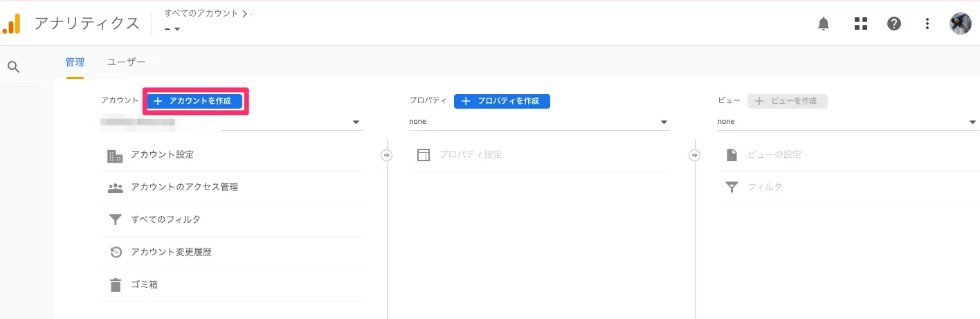Open the ゴミ箱 trash item
The width and height of the screenshot is (980, 319).
[144, 284]
